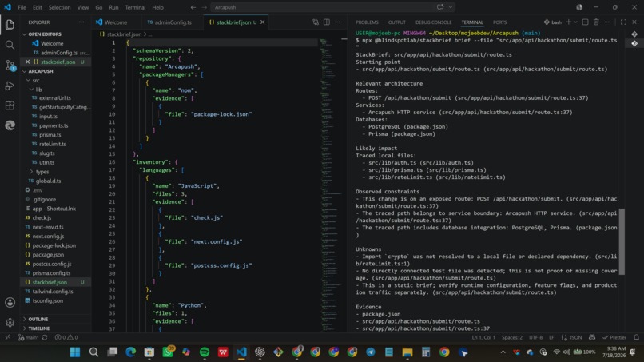
Task: Close the stackbrief.json editor tab
Action: click(262, 22)
